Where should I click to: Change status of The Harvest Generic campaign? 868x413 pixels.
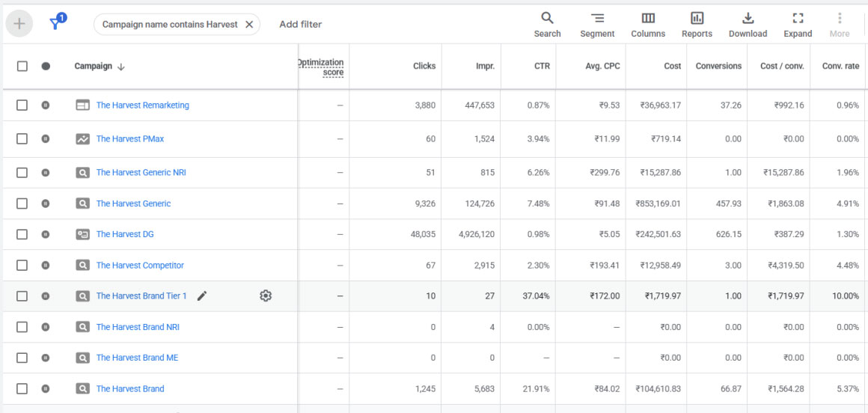tap(46, 204)
